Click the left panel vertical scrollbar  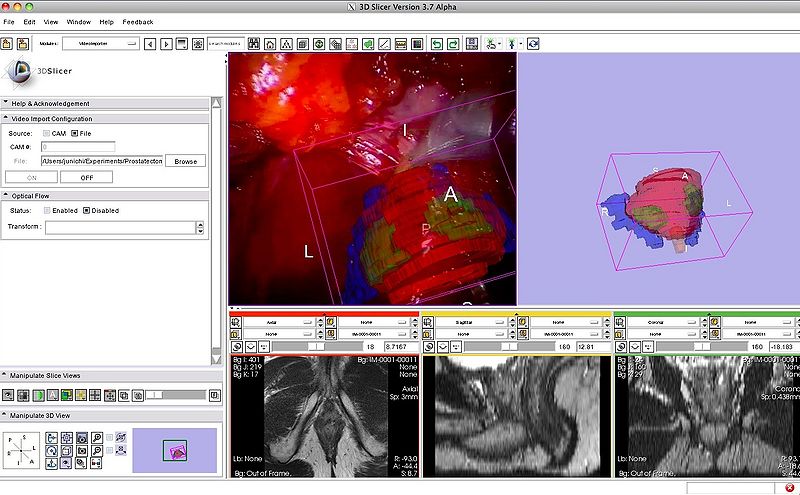click(x=216, y=231)
